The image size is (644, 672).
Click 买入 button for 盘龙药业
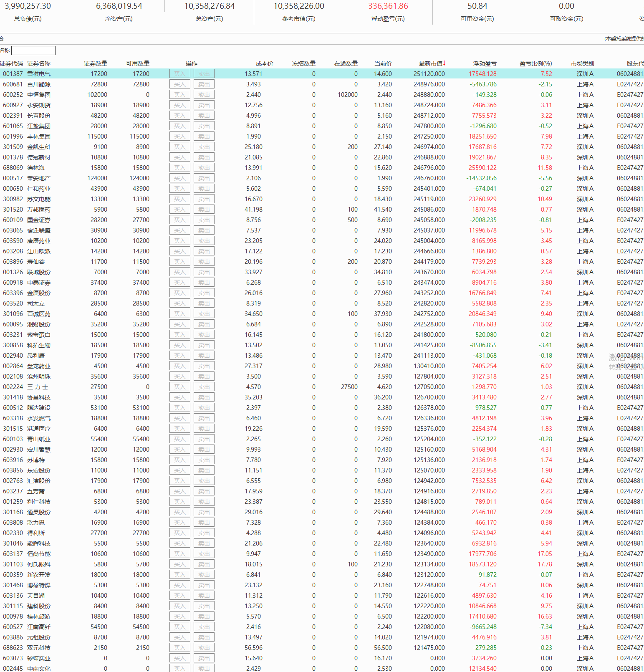[180, 366]
